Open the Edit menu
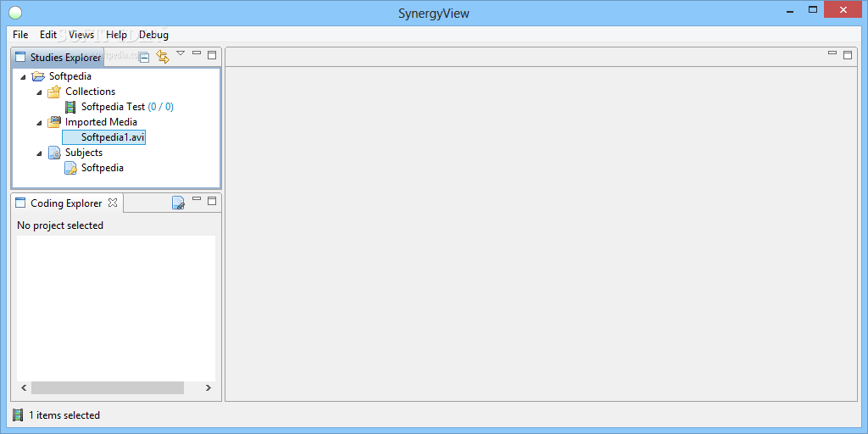Screen dimensions: 868x434 click(x=48, y=35)
